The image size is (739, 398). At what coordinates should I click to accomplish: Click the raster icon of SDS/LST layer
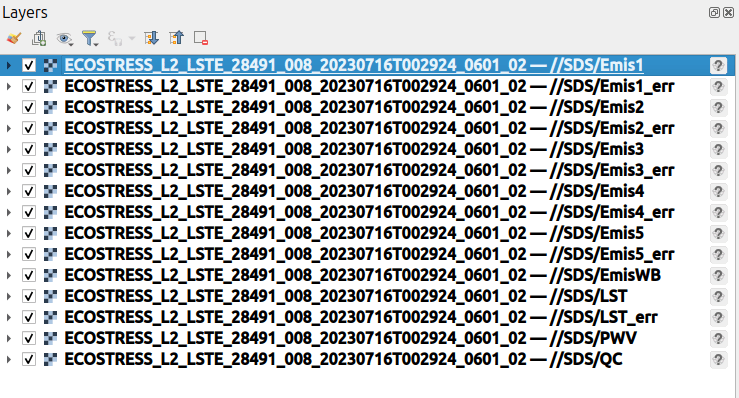click(x=50, y=296)
